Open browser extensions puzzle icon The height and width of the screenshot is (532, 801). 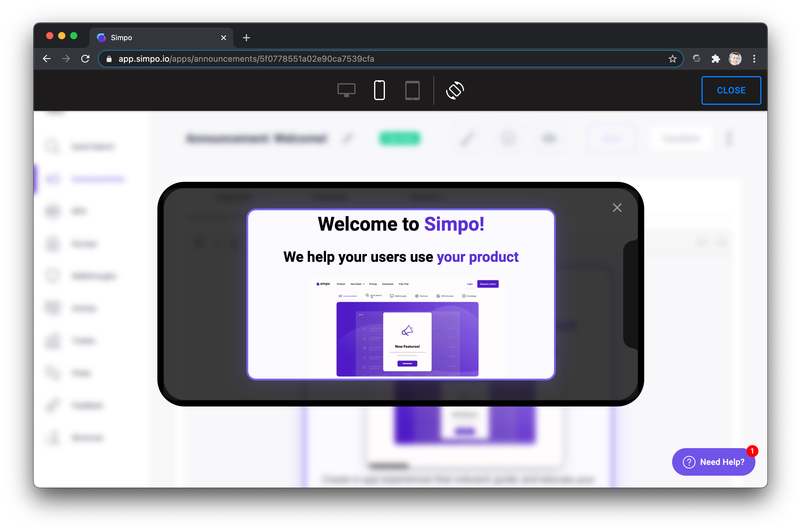(716, 59)
